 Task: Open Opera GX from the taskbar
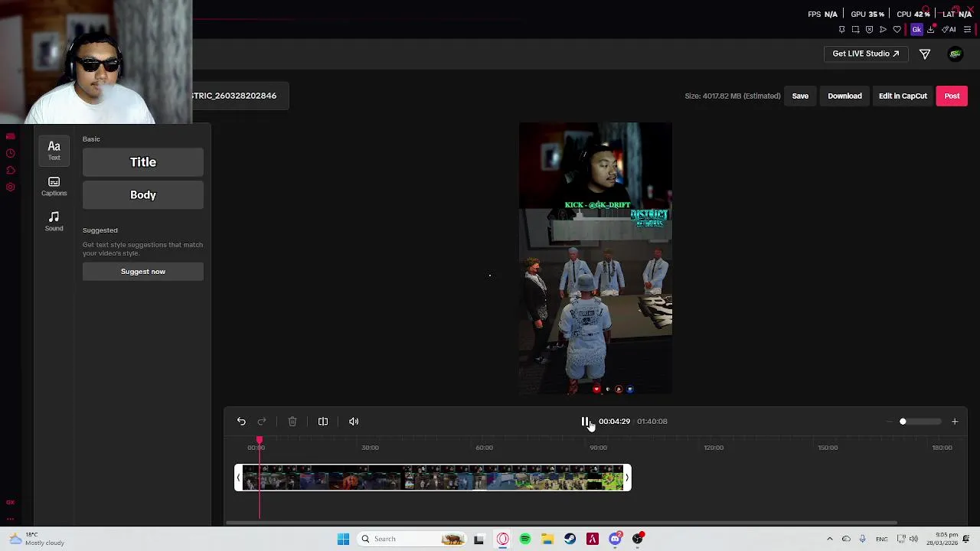click(502, 539)
